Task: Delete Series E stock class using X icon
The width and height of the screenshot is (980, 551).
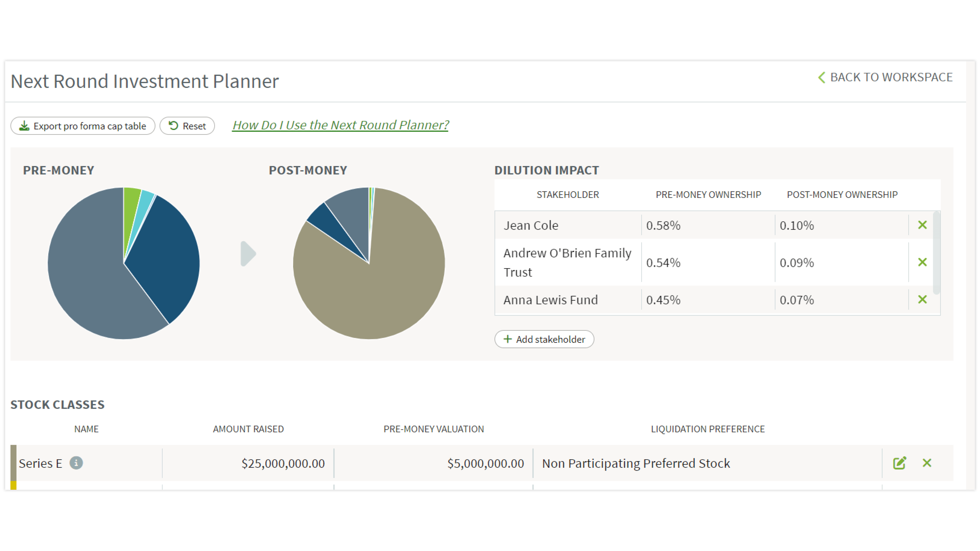Action: pos(927,463)
